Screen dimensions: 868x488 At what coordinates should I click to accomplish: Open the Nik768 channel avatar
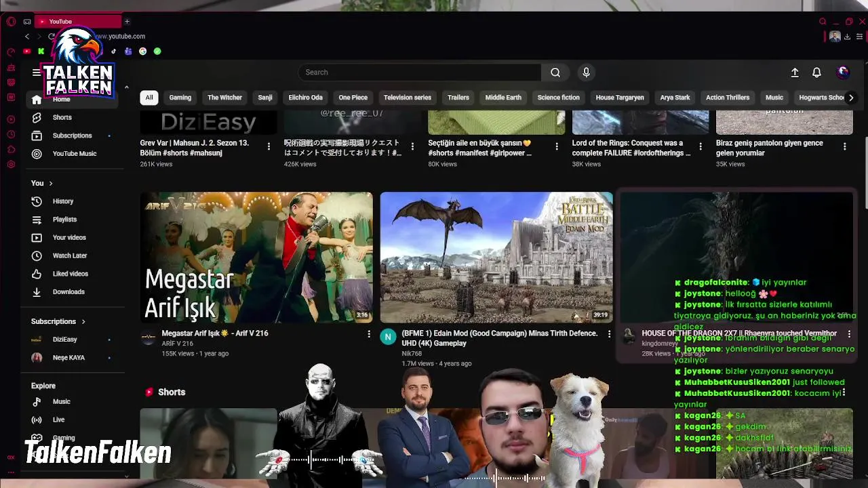pyautogui.click(x=388, y=338)
